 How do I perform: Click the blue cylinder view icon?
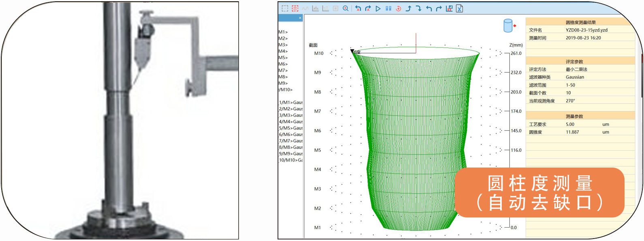click(508, 26)
